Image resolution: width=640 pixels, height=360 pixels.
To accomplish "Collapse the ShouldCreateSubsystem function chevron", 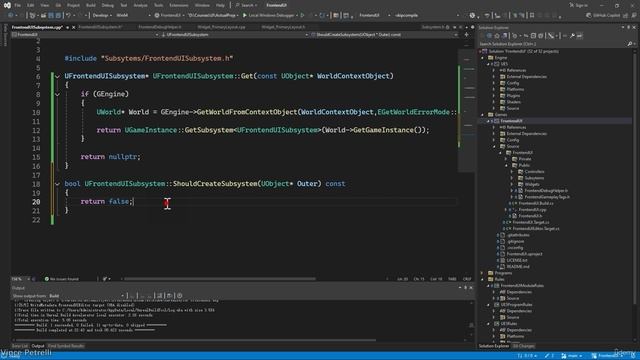I will [x=57, y=184].
